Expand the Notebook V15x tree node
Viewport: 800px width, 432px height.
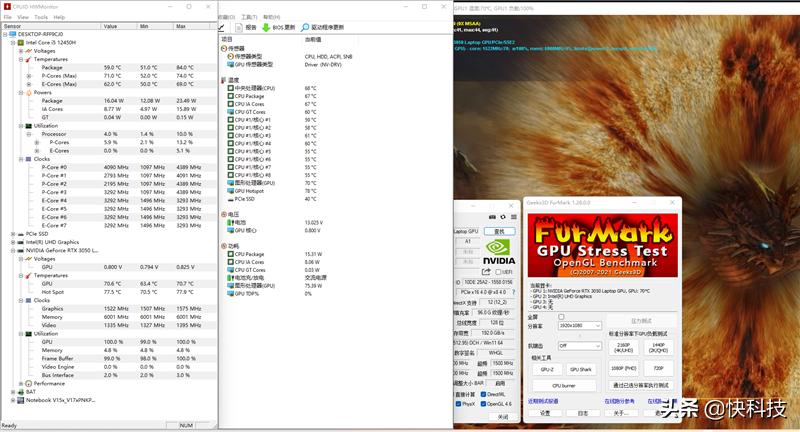(13, 400)
